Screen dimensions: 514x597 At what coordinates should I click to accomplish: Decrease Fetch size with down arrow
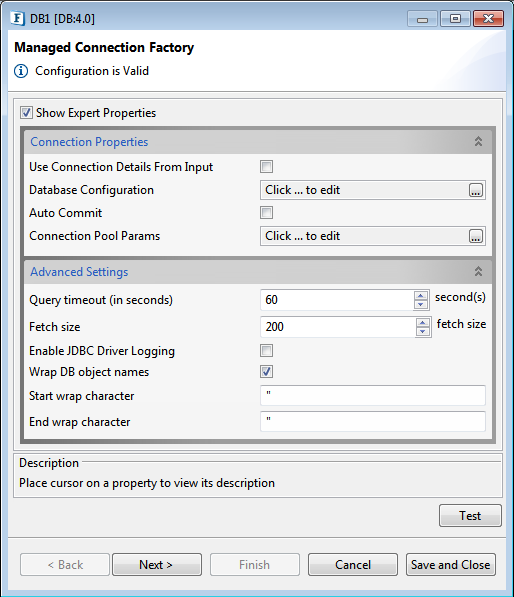point(423,331)
